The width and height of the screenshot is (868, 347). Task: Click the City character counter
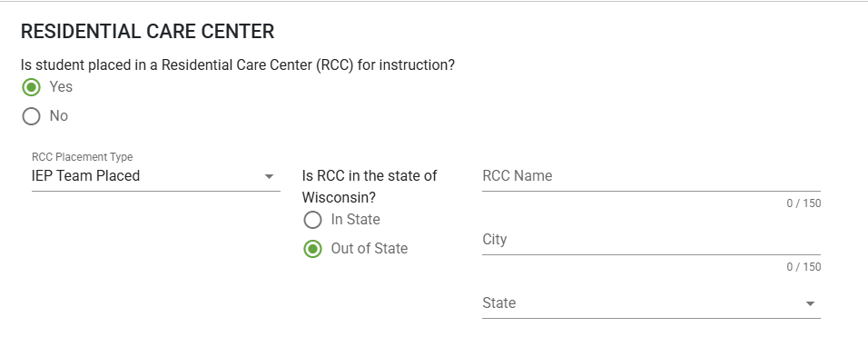pyautogui.click(x=804, y=267)
